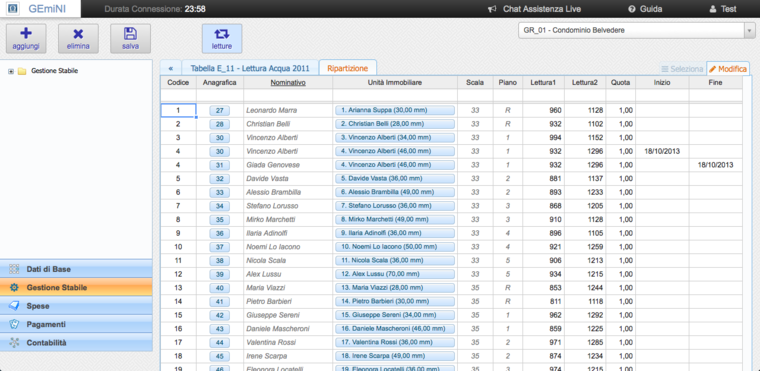Click Lettura1 value 811

[555, 301]
